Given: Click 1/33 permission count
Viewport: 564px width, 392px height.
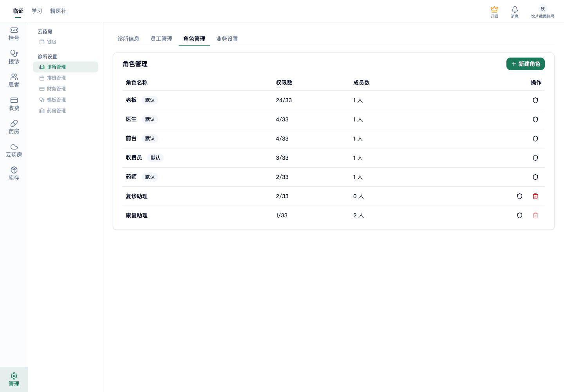Looking at the screenshot, I should 282,215.
